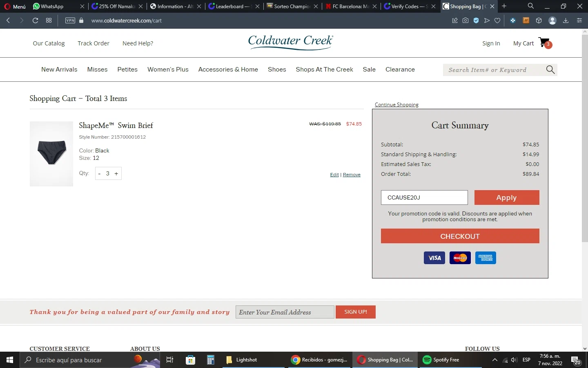The image size is (588, 368).
Task: Open the Need Help? link
Action: pyautogui.click(x=138, y=43)
